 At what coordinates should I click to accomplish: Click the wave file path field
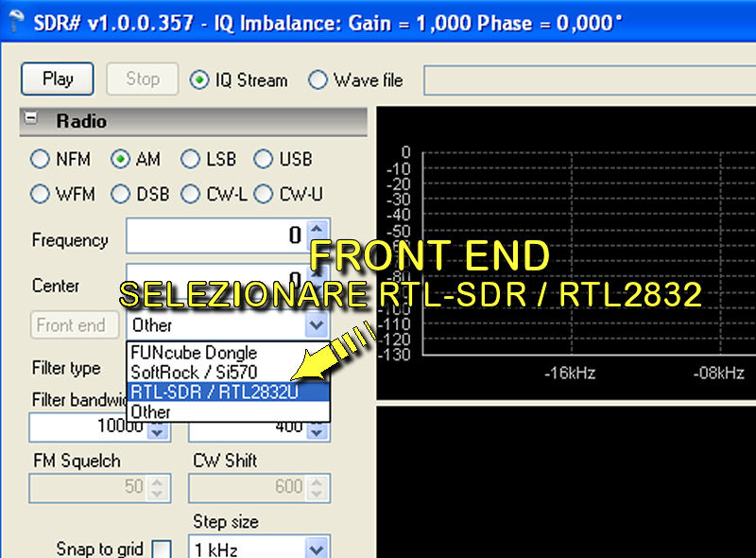click(590, 80)
